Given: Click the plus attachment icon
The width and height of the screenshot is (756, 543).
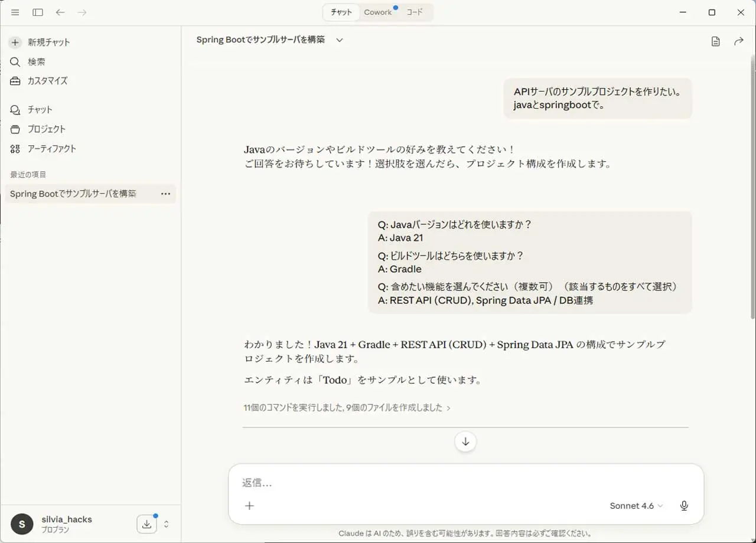Looking at the screenshot, I should coord(249,506).
